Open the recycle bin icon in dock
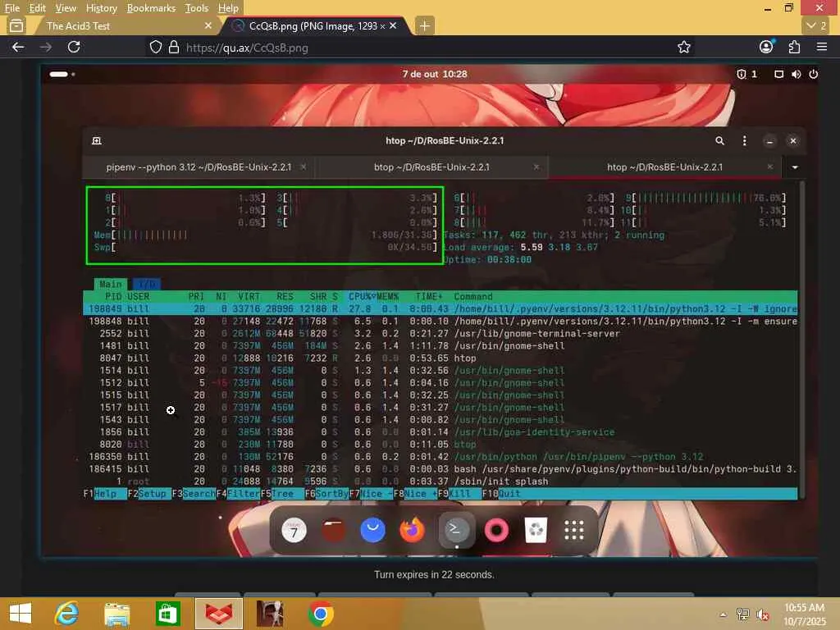 coord(536,531)
